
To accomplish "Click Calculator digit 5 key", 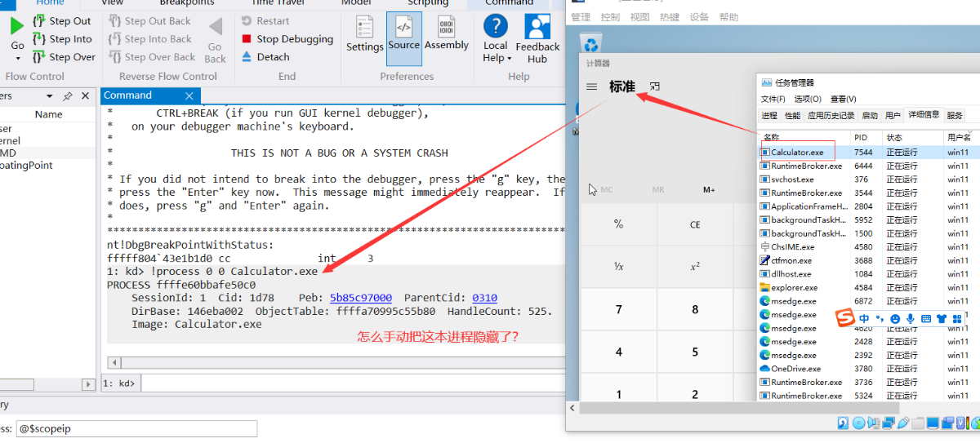I will click(695, 352).
